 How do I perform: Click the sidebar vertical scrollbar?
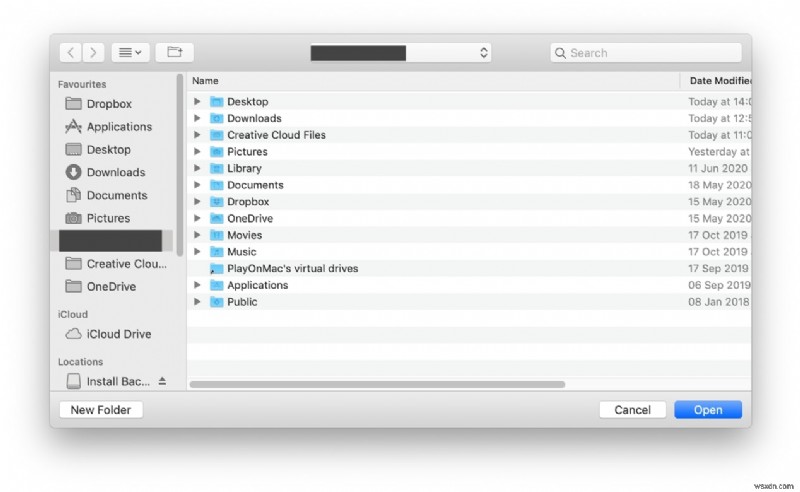pos(180,165)
